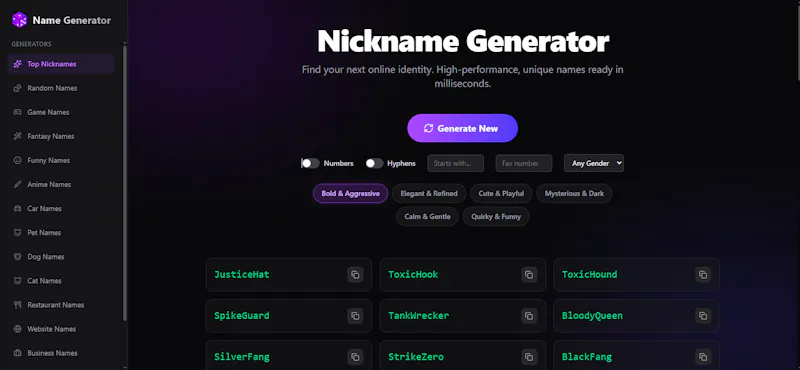The image size is (800, 370).
Task: Click the paw icon beside Pet Names
Action: coord(17,233)
